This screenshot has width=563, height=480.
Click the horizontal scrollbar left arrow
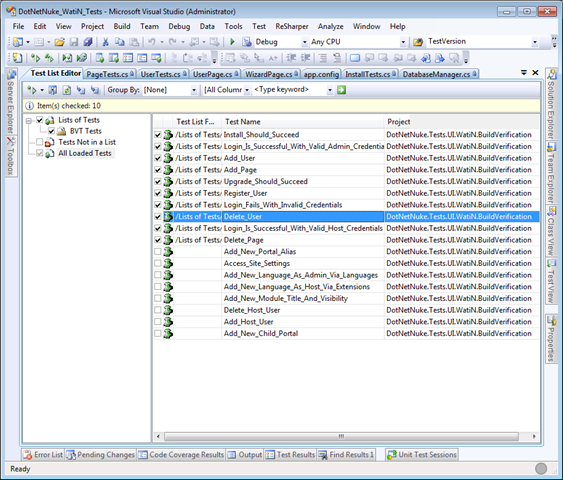158,437
